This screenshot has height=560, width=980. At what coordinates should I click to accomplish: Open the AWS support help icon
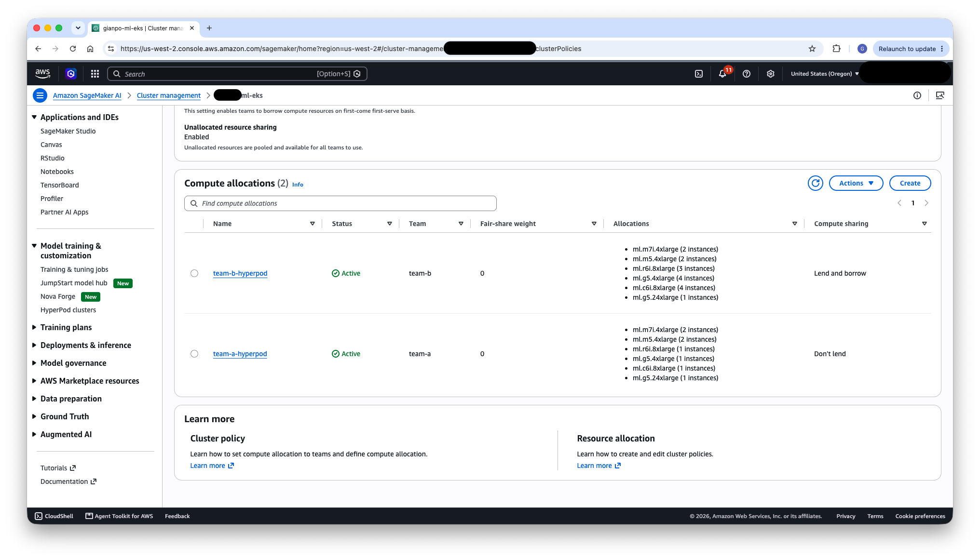coord(747,74)
